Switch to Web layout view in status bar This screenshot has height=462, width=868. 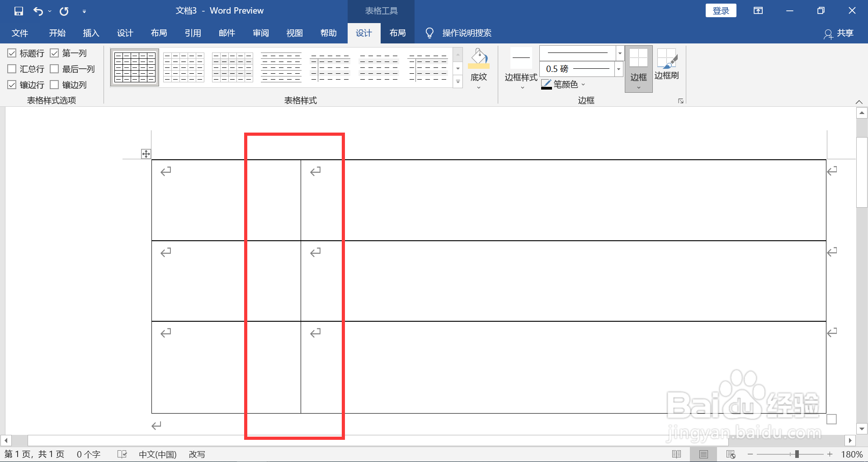(x=730, y=454)
